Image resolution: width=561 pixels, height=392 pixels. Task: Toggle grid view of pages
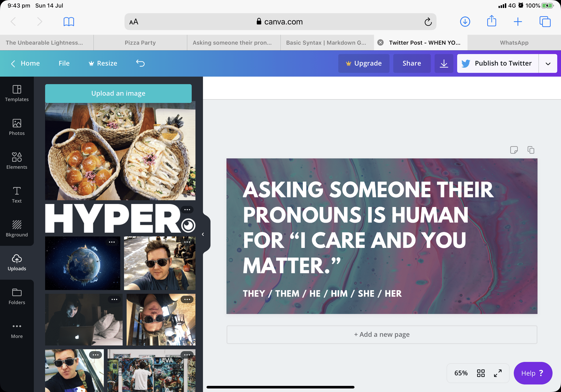pyautogui.click(x=481, y=373)
